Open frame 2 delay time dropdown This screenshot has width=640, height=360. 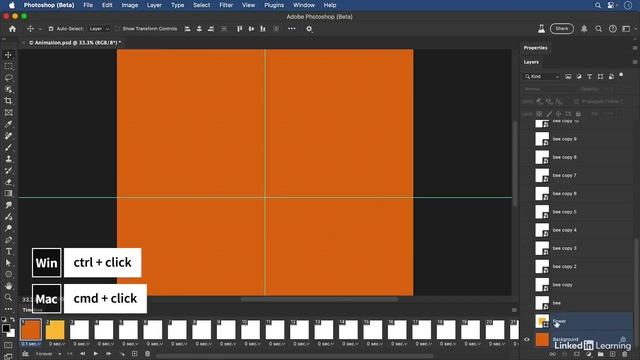pos(57,344)
